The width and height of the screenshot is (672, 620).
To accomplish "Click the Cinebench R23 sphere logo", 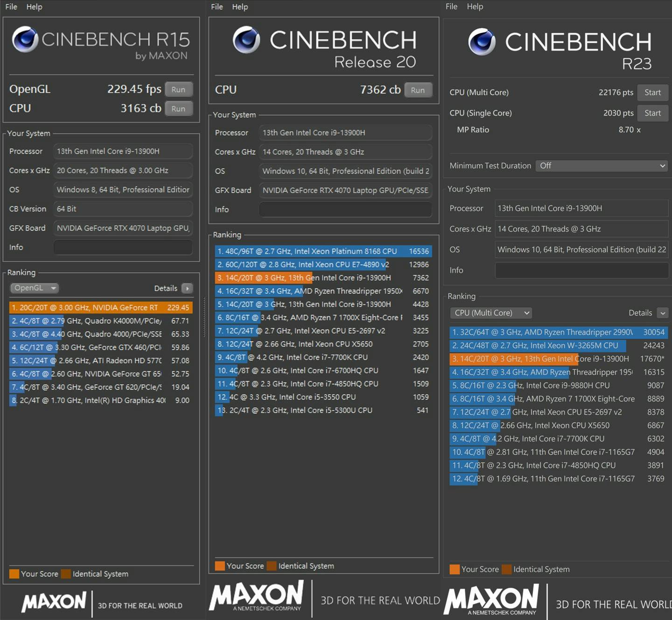I will [x=482, y=42].
